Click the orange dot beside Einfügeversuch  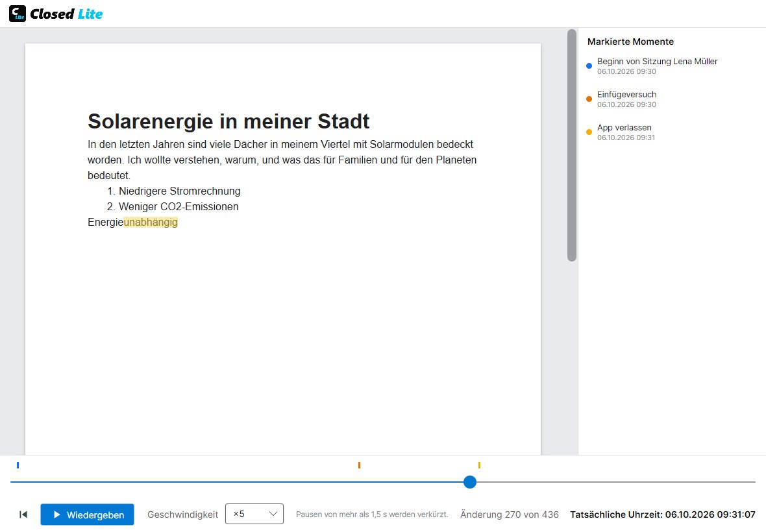coord(589,99)
